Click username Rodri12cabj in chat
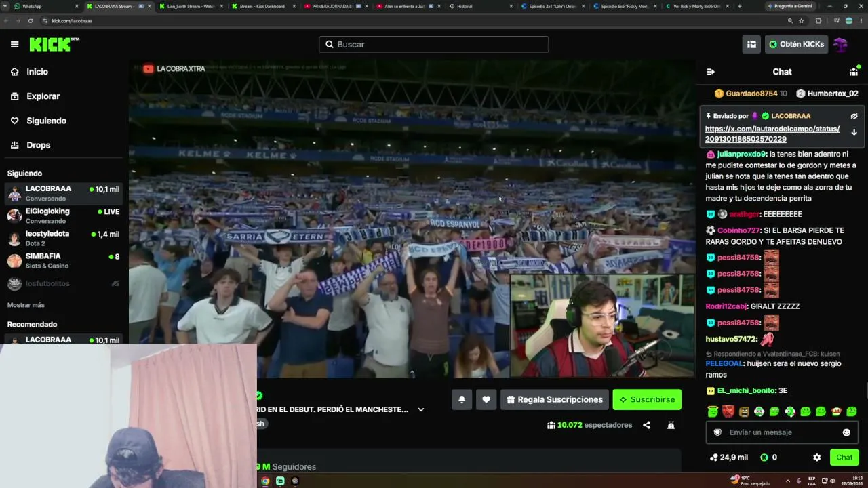This screenshot has width=868, height=488. tap(726, 306)
